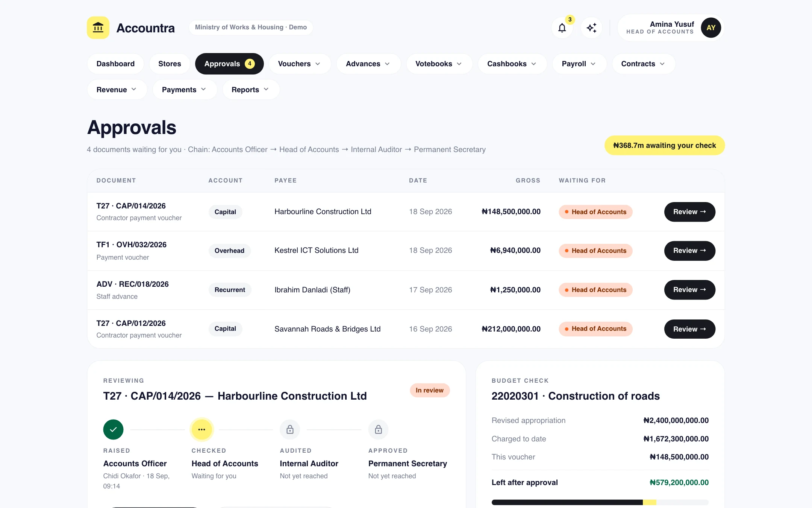Go to the Stores tab
Screen dimensions: 812x508
tap(170, 64)
